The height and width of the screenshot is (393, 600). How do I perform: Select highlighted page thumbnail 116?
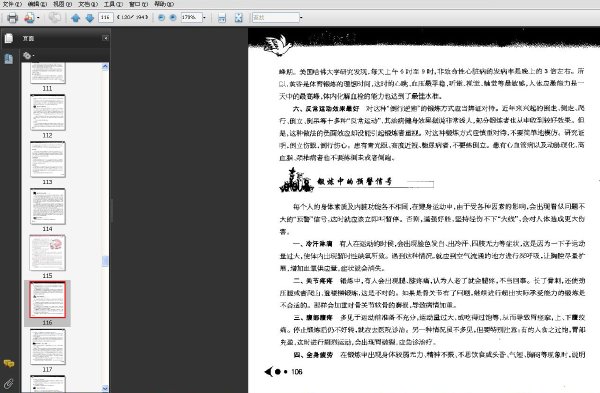pos(47,300)
